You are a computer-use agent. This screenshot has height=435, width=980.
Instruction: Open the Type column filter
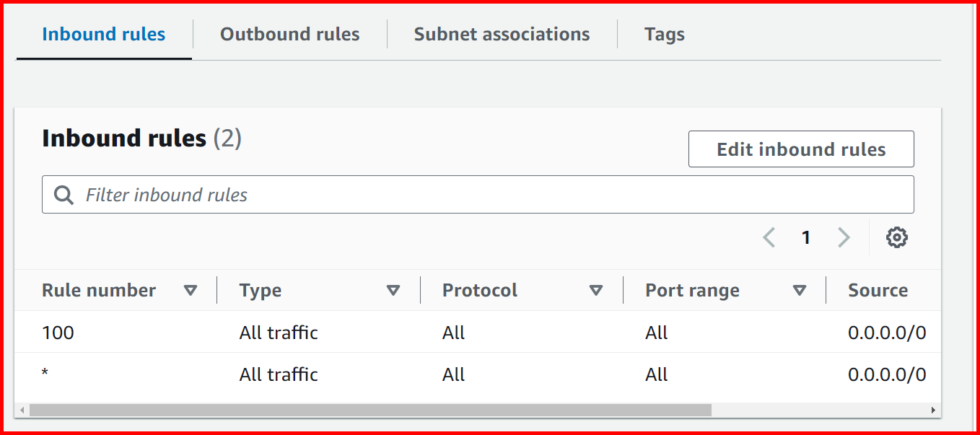coord(394,290)
